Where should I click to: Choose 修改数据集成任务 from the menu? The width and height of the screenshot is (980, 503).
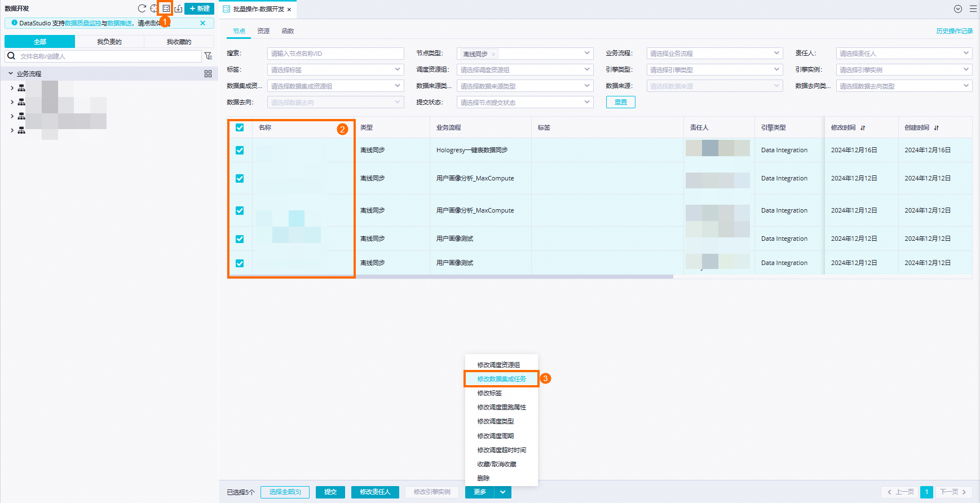(501, 379)
